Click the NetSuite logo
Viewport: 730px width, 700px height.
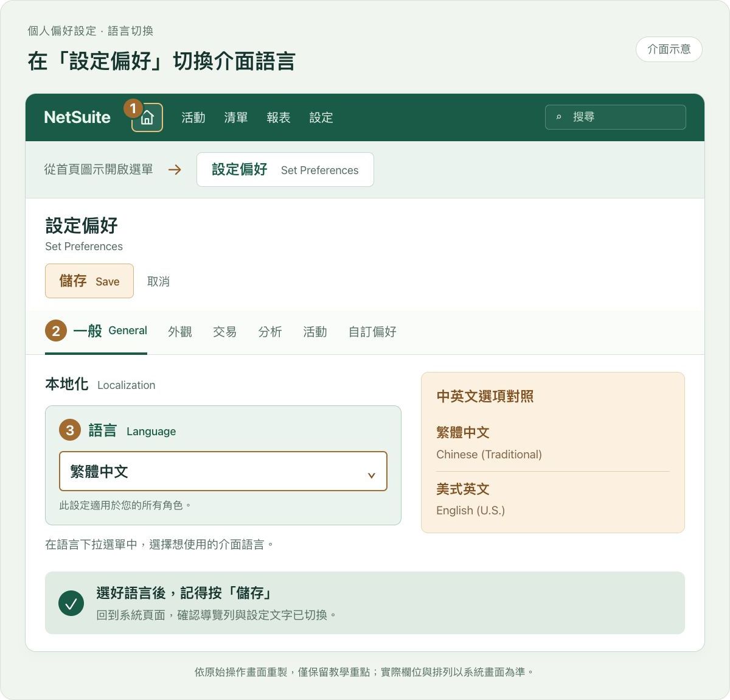click(x=77, y=117)
